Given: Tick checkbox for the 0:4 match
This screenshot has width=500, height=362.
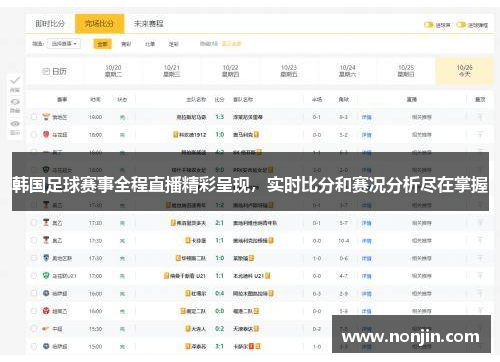Looking at the screenshot, I should pos(34,293).
